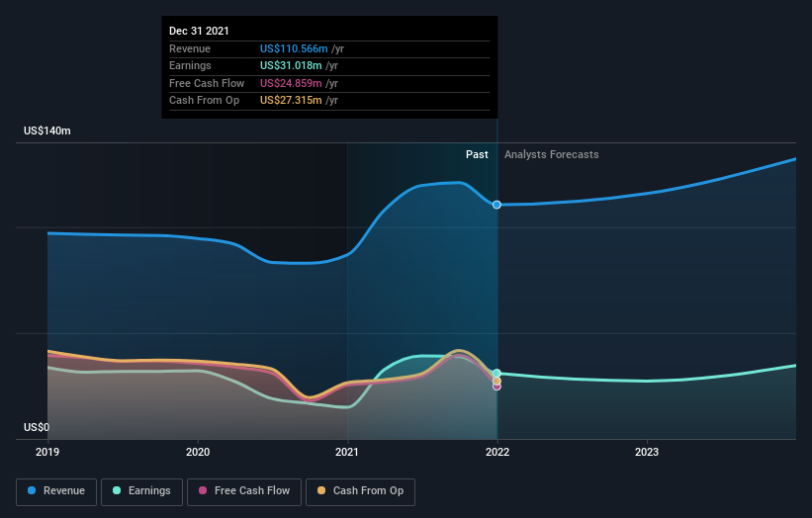The width and height of the screenshot is (812, 518).
Task: Click the pink Free Cash Flow legend dot
Action: (x=203, y=490)
